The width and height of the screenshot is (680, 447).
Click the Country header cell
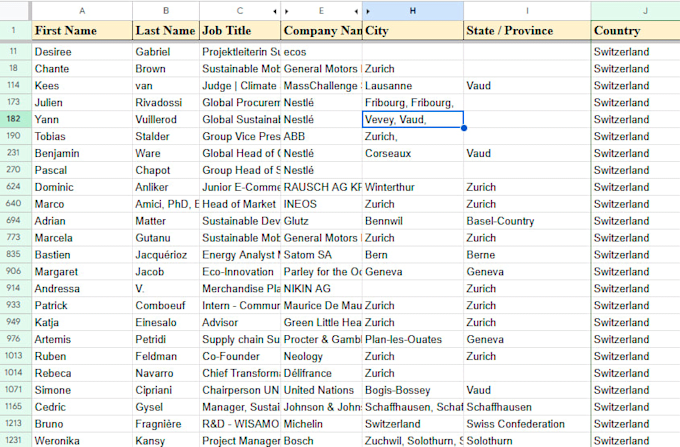click(x=635, y=30)
